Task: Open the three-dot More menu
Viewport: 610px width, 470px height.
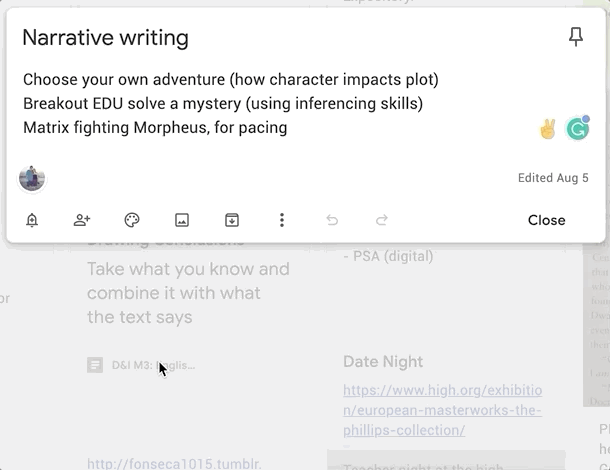Action: coord(282,220)
